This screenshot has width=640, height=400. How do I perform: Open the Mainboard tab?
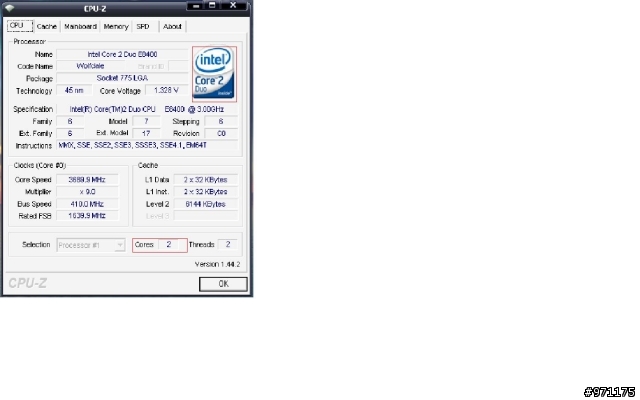coord(80,27)
